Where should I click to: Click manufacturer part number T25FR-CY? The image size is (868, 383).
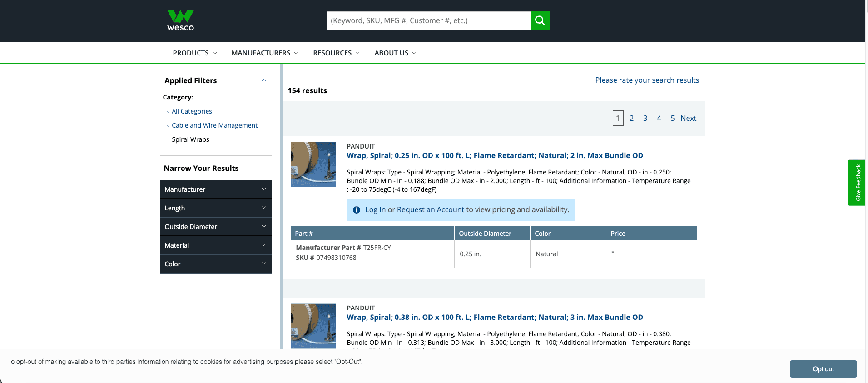click(x=377, y=248)
